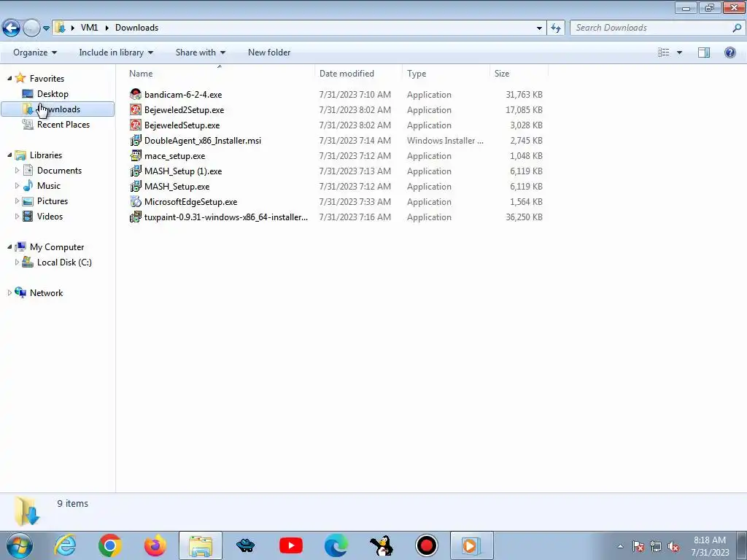Click Downloads in the address breadcrumb

136,28
